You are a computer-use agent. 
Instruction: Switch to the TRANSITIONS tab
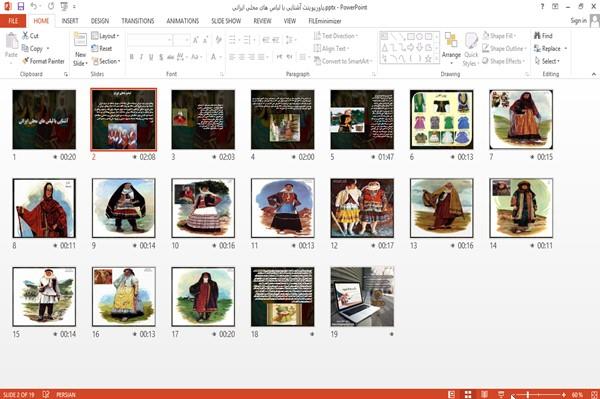click(138, 21)
